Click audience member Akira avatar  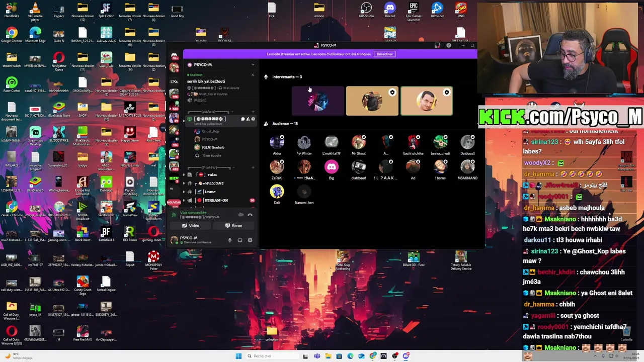pyautogui.click(x=277, y=143)
